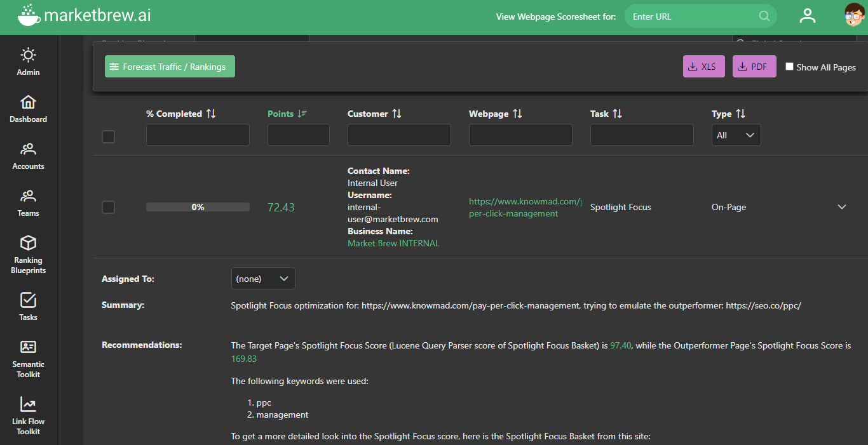Collapse the Spotlight Focus row chevron
Screen dimensions: 868x445
pos(842,207)
